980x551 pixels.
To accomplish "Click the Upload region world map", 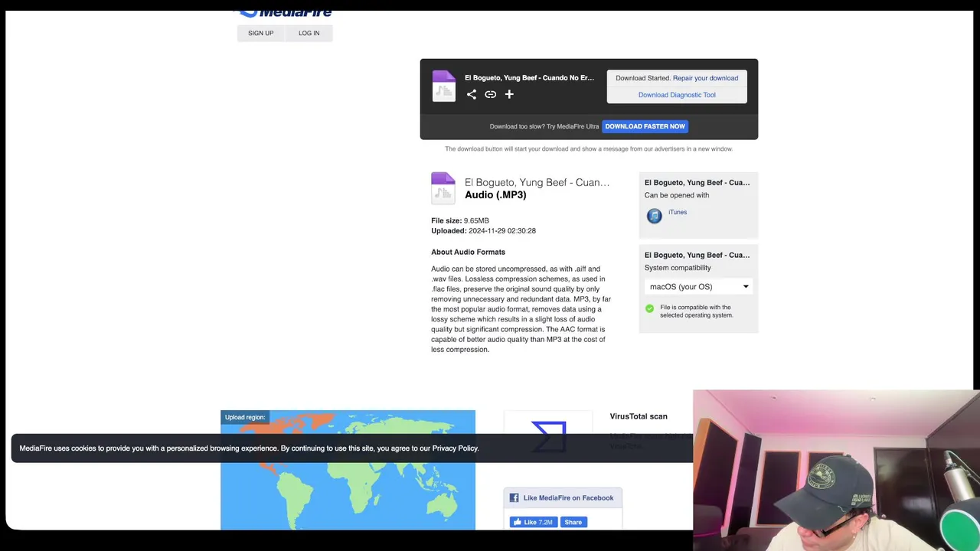I will 348,470.
